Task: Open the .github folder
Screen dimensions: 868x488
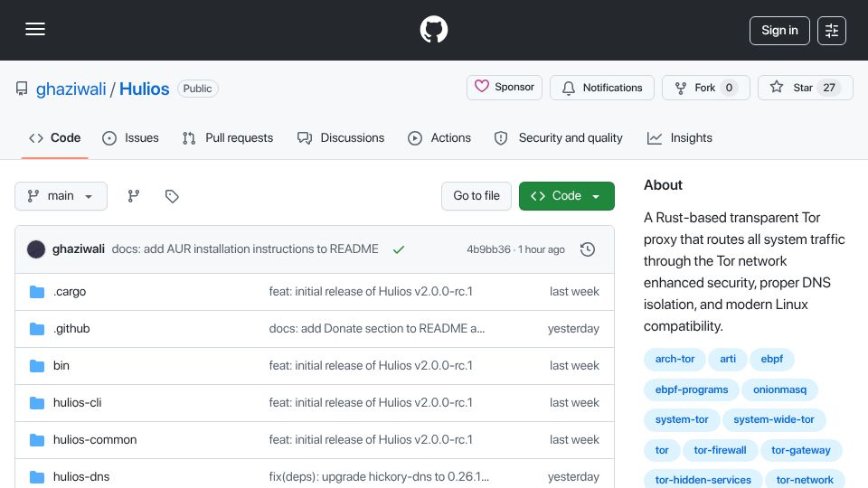Action: pos(71,329)
